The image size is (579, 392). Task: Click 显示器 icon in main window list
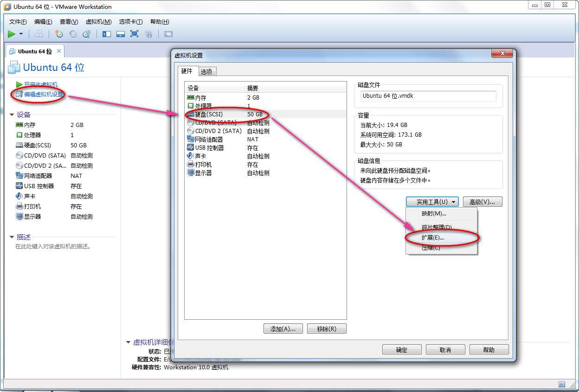pos(19,217)
